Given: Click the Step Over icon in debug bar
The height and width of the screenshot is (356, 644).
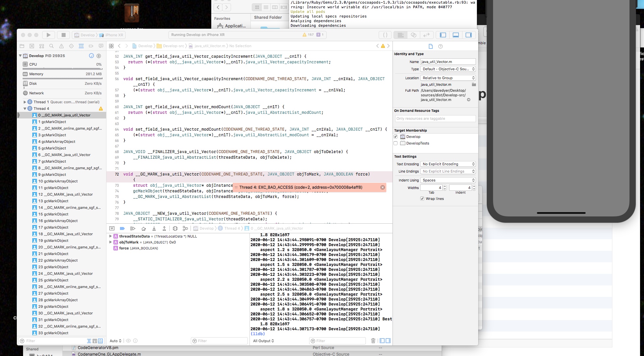Looking at the screenshot, I should click(143, 228).
